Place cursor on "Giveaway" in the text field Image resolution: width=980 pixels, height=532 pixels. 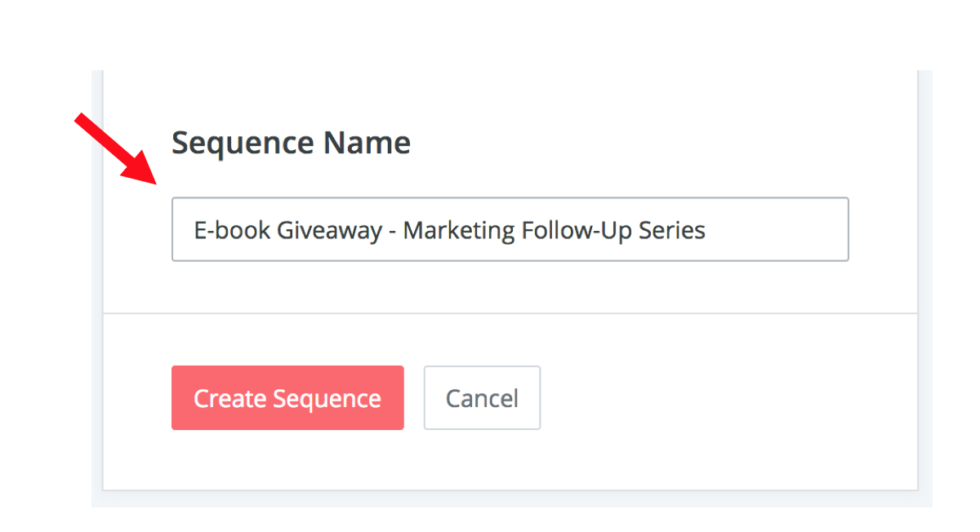329,231
